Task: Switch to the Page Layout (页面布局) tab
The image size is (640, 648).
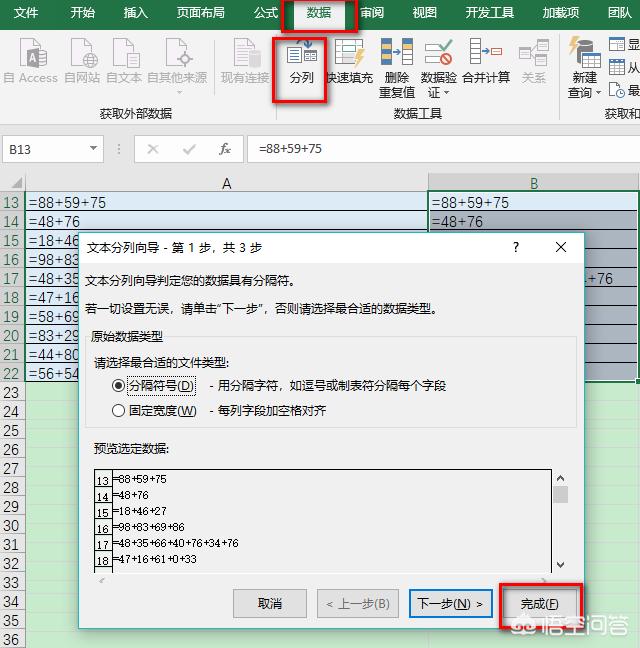Action: (201, 13)
